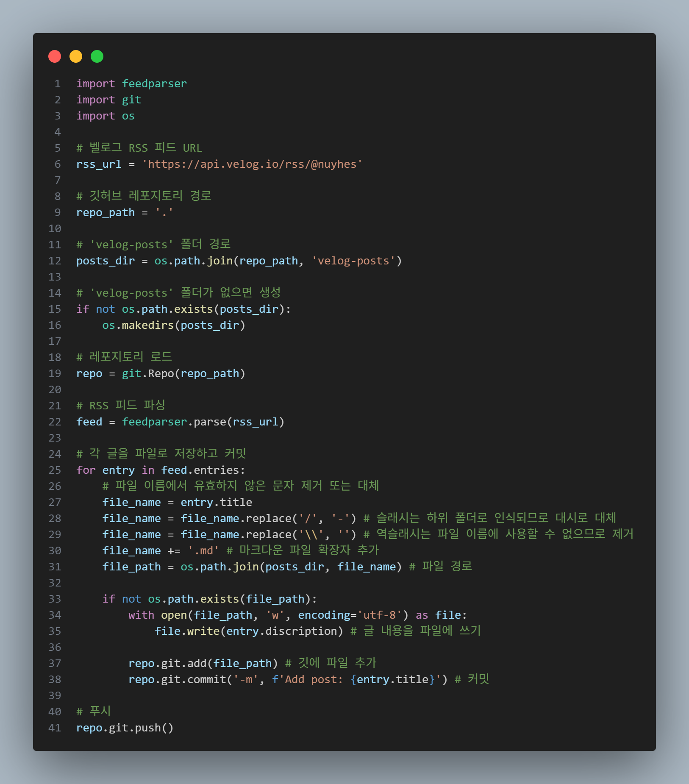This screenshot has height=784, width=689.
Task: Click the replace('\\', '') statement
Action: 229,534
